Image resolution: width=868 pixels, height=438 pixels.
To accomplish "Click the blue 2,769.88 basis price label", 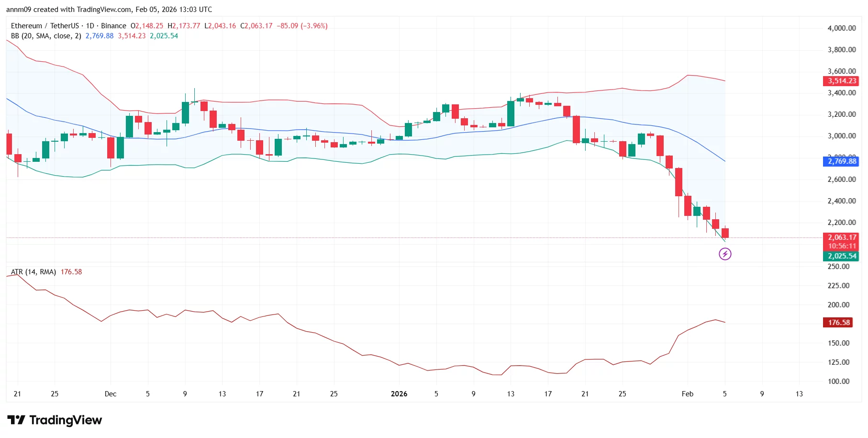I will pos(841,162).
